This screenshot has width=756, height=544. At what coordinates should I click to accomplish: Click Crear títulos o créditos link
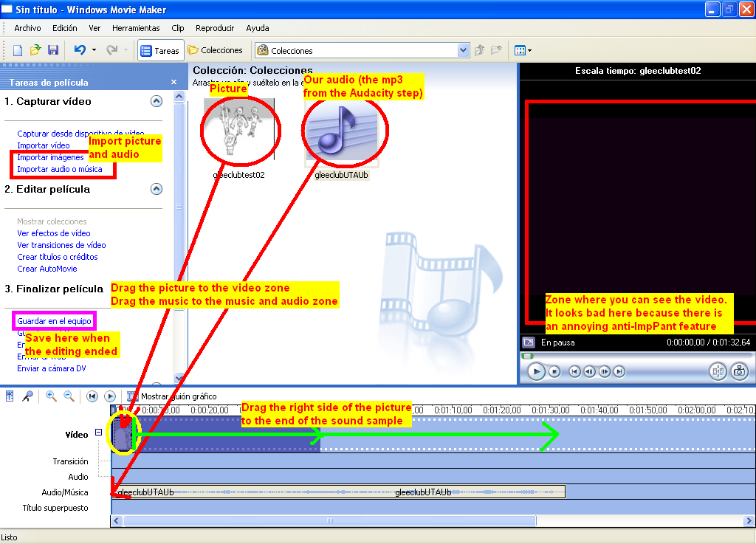click(58, 257)
